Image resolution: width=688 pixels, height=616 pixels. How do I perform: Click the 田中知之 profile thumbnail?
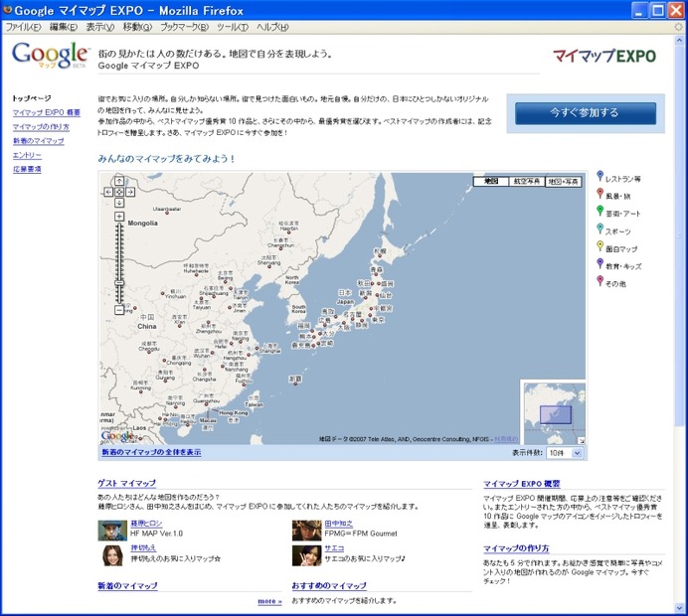306,531
